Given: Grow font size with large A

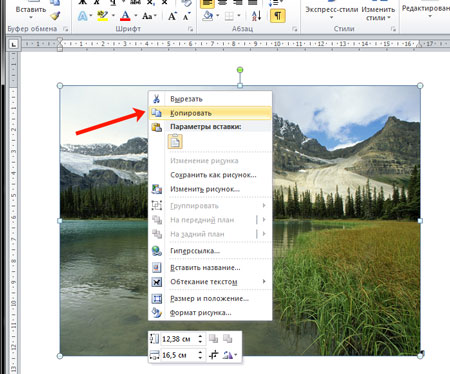Looking at the screenshot, I should 172,16.
